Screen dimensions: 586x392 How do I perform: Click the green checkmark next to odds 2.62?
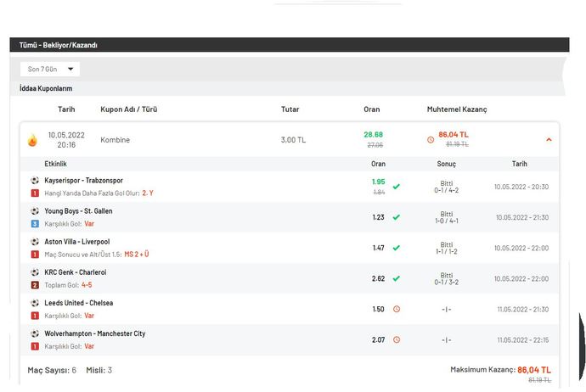coord(397,278)
